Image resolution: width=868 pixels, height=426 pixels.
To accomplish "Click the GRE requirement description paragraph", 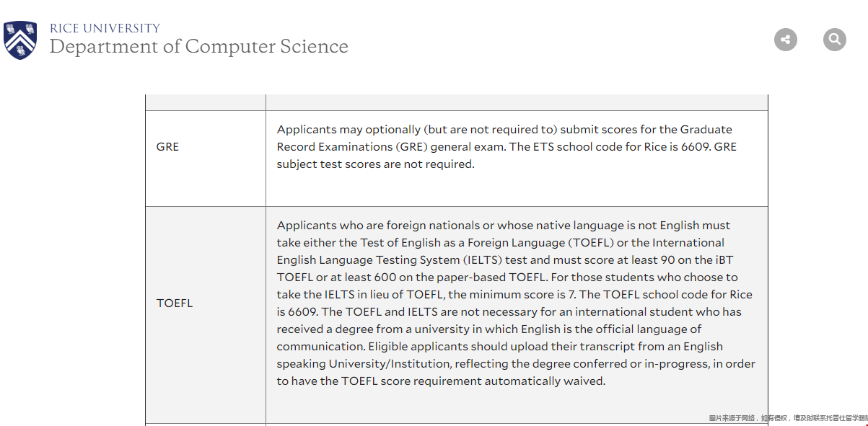I will (505, 147).
